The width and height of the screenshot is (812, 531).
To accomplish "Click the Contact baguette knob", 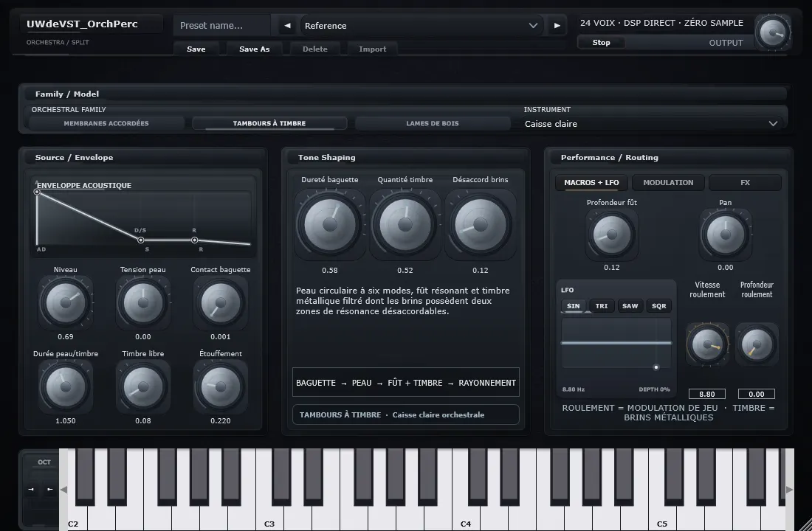I will click(221, 302).
